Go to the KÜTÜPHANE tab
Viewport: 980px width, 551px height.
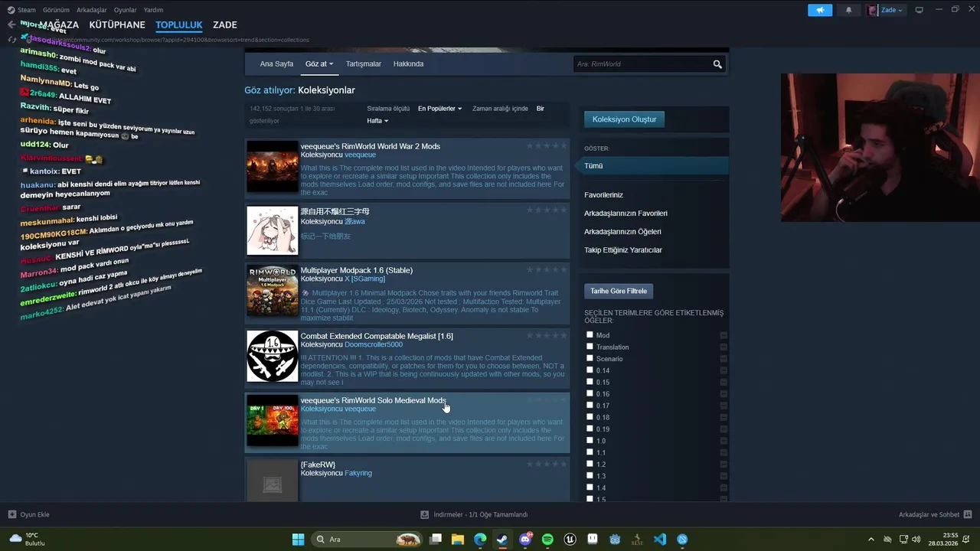[x=117, y=25]
